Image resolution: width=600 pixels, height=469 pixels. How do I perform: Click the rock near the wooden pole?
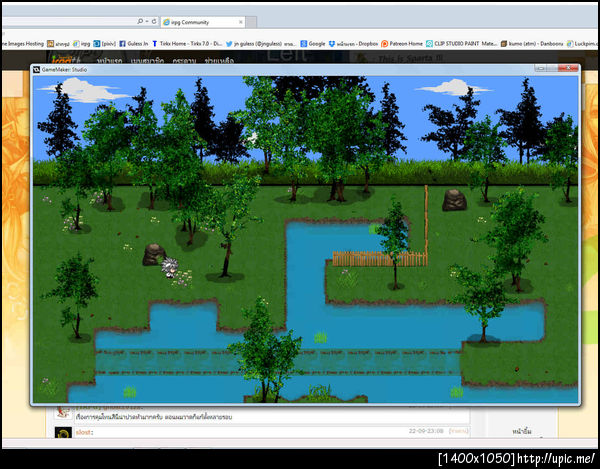(454, 200)
